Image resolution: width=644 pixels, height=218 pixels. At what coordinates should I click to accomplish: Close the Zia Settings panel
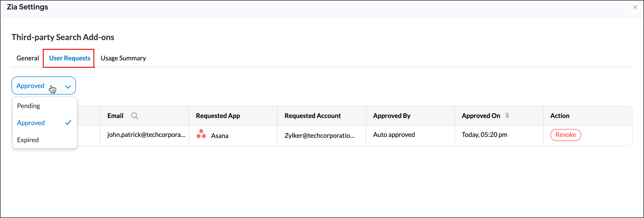coord(635,8)
